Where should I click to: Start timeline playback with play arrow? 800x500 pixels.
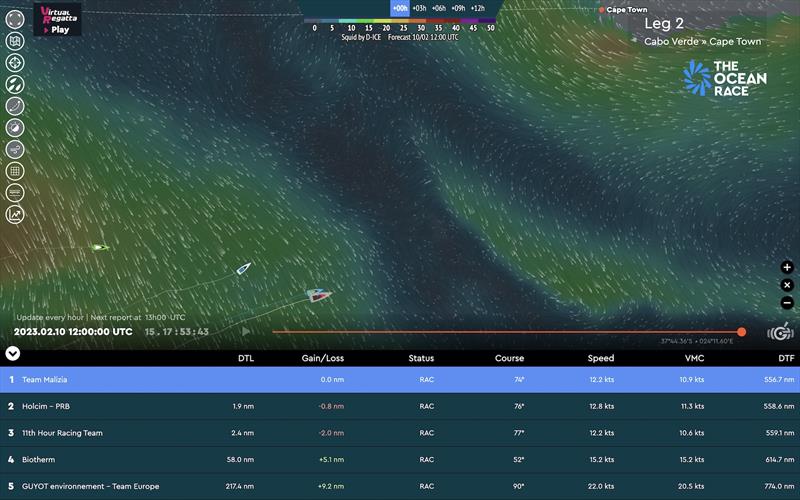(x=246, y=332)
